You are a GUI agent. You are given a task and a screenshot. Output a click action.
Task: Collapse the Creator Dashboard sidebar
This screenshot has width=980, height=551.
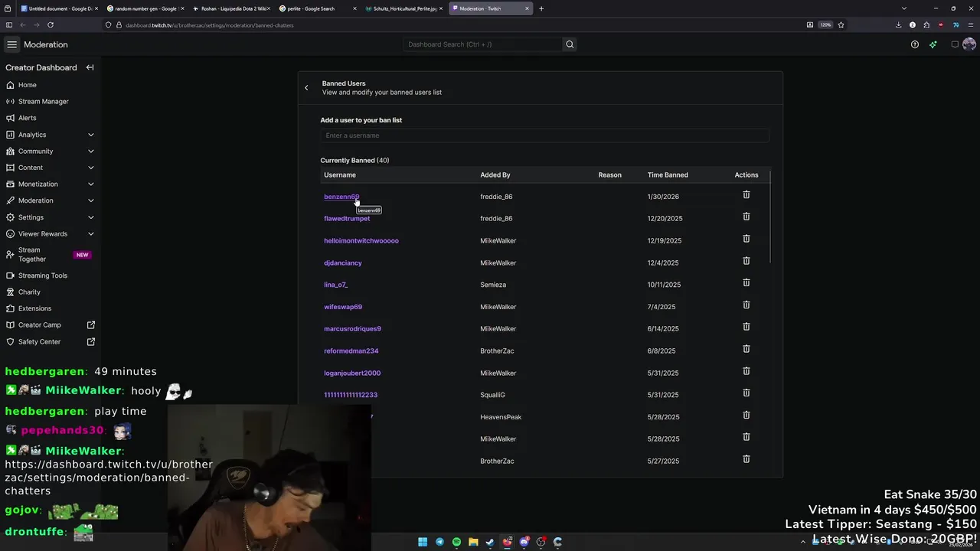(x=90, y=67)
